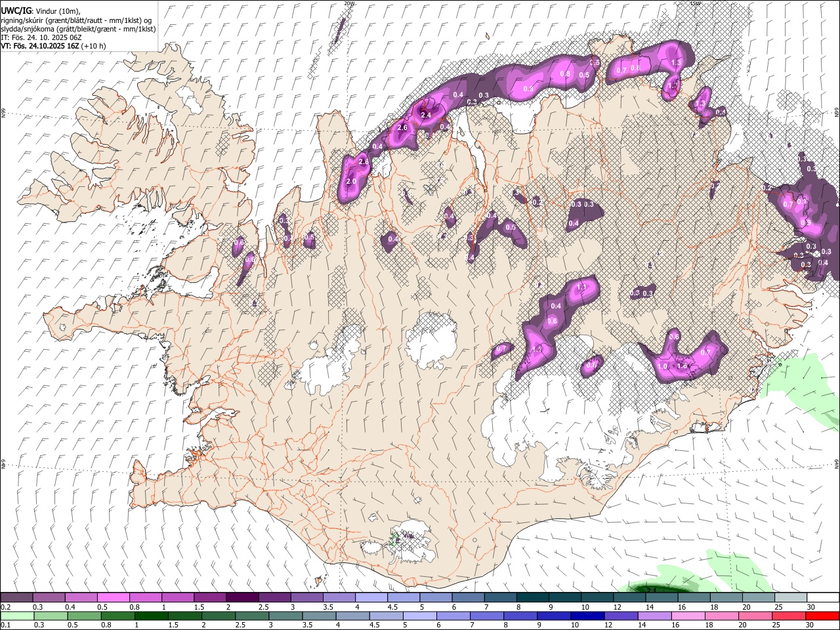The height and width of the screenshot is (630, 840).
Task: Select the dark green 1–1.5 rain legend swatch
Action: tap(152, 616)
